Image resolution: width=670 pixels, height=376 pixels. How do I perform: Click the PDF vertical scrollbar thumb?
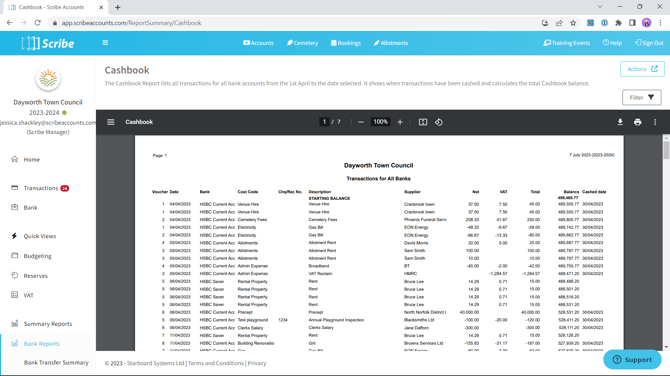[x=666, y=150]
